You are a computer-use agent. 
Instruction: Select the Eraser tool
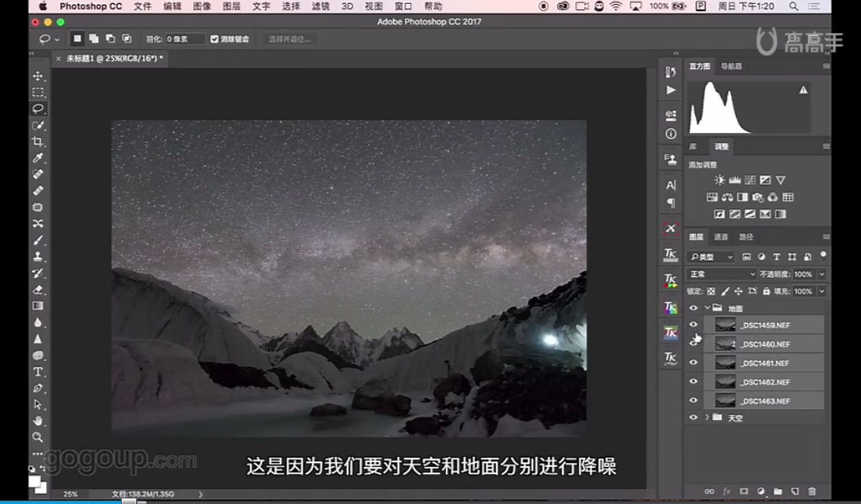coord(37,289)
